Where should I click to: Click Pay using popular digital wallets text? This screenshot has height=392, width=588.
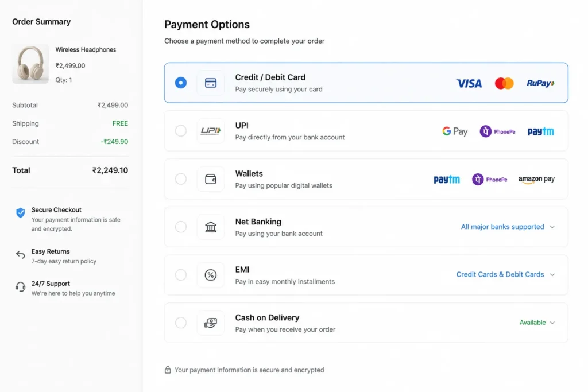(284, 185)
